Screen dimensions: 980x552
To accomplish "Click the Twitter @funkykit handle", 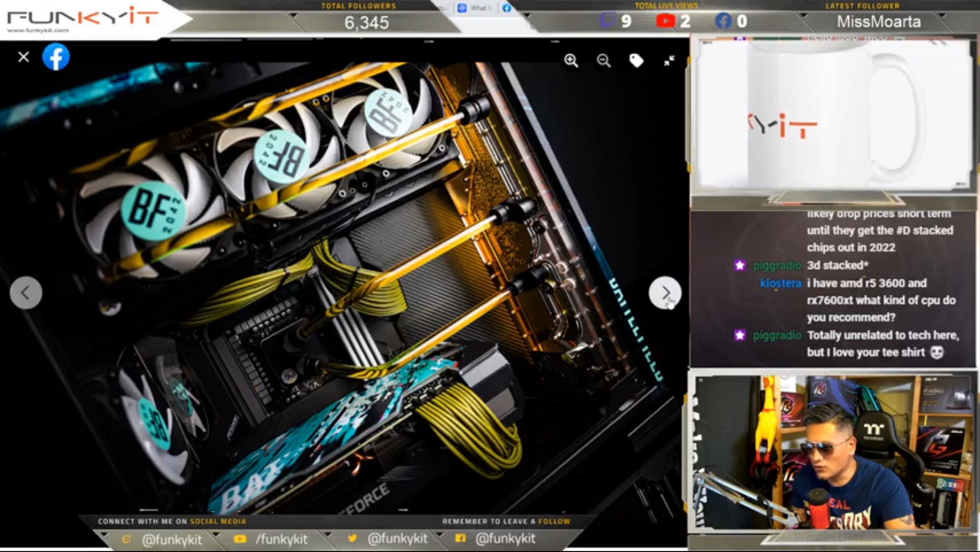I will tap(398, 539).
